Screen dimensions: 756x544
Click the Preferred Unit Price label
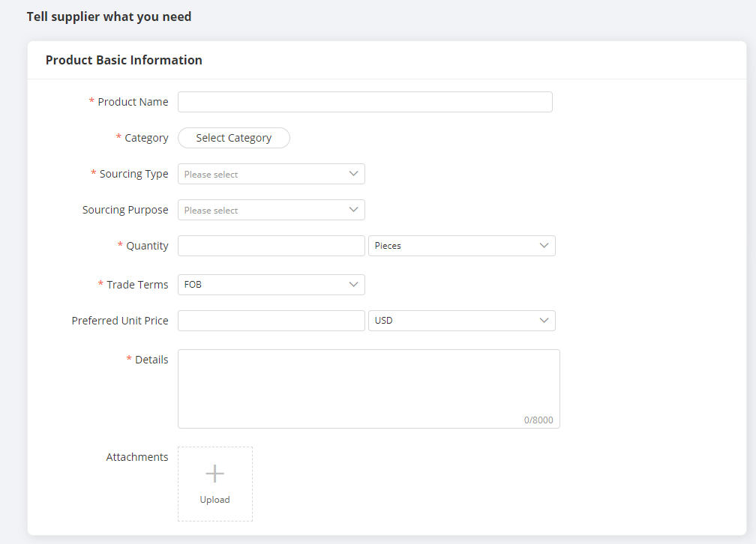point(120,321)
